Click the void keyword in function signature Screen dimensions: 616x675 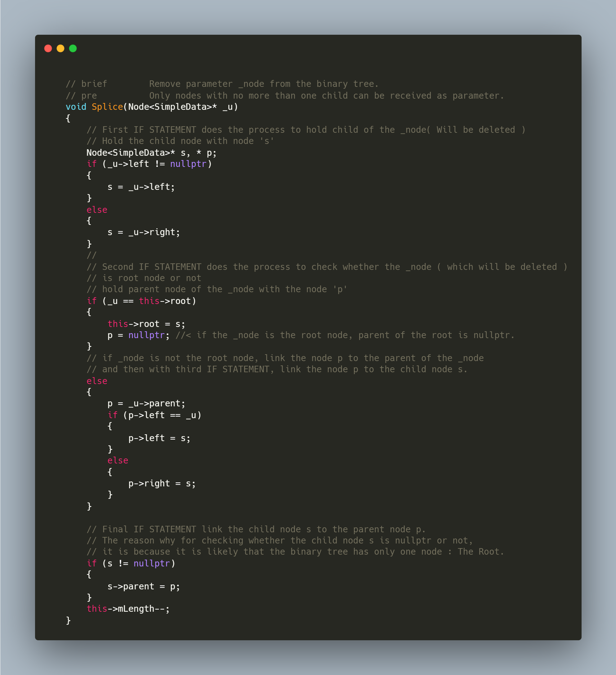tap(76, 107)
